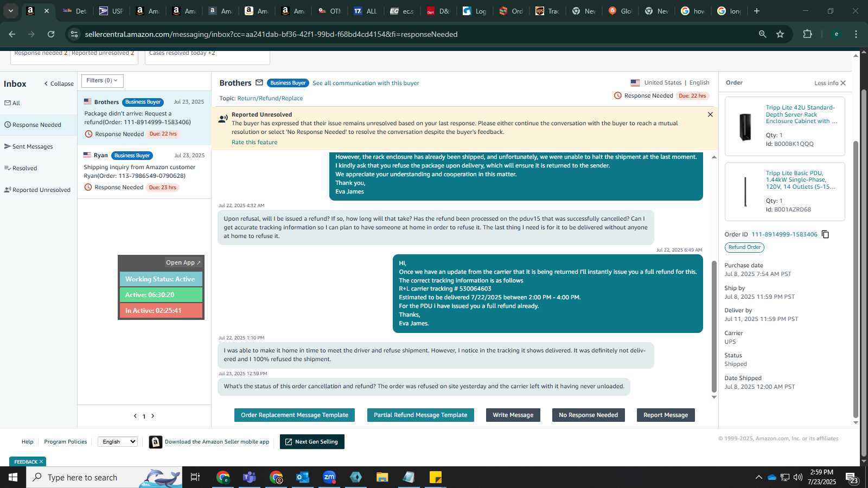Open Sticky Notes from the taskbar
This screenshot has width=868, height=488.
click(436, 477)
